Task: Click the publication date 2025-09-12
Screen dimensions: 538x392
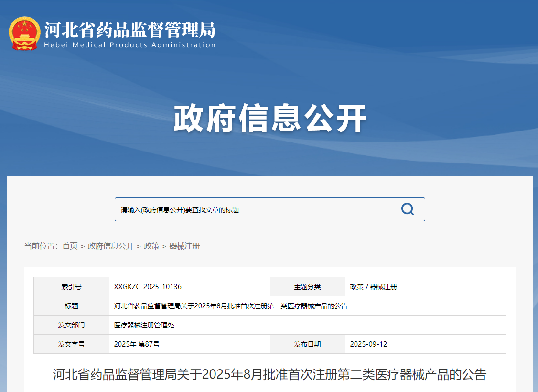Action: (368, 344)
